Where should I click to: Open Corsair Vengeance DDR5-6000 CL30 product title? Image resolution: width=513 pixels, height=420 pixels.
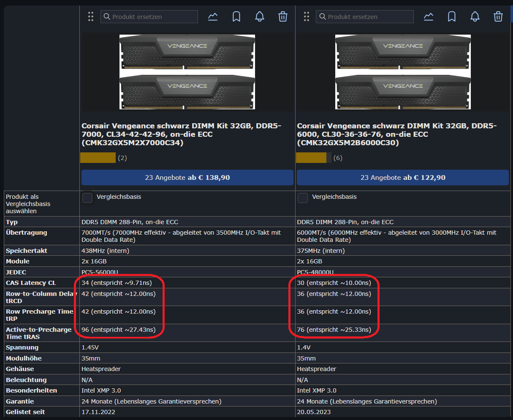397,134
